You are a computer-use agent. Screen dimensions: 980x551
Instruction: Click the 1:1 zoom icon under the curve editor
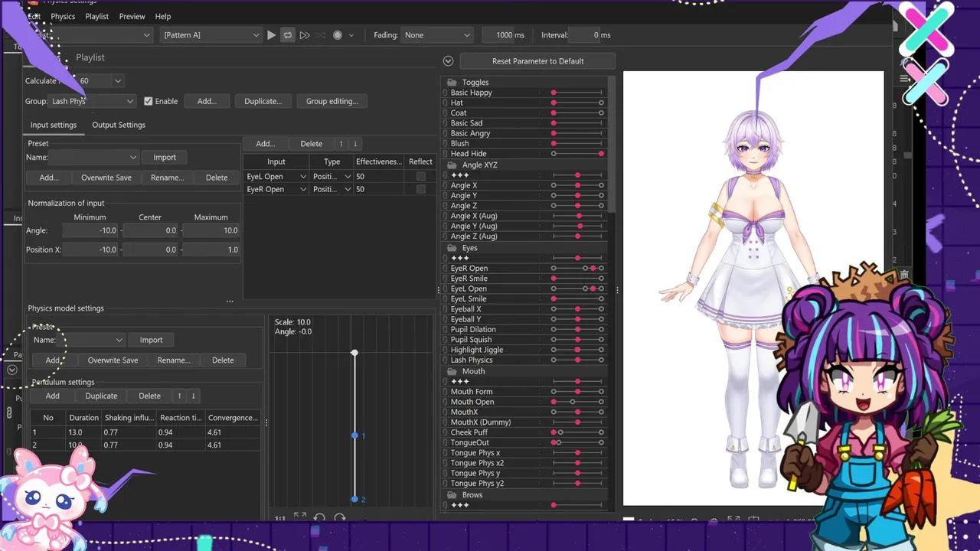(x=279, y=518)
